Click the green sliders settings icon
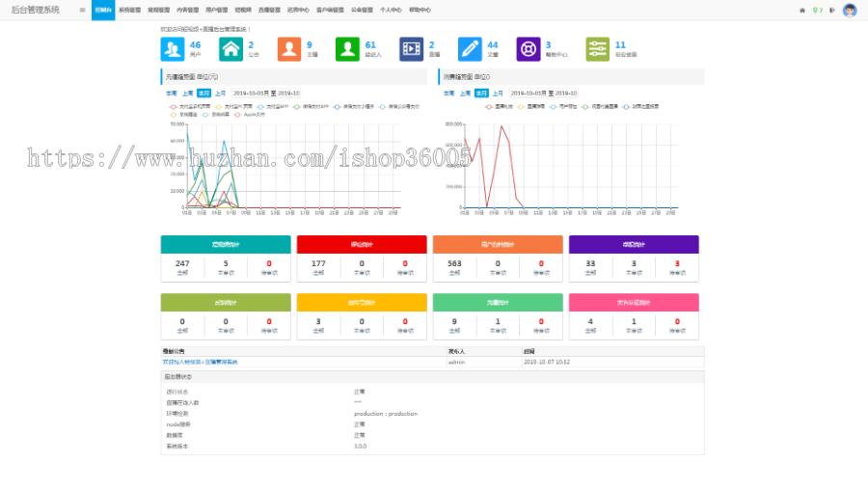Viewport: 868px width, 488px height. (598, 49)
